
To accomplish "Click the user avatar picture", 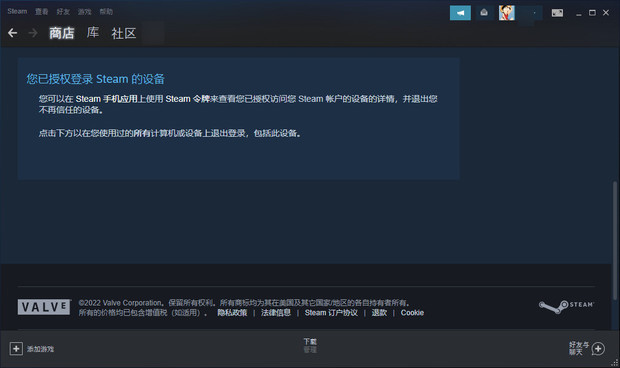I will [x=507, y=13].
